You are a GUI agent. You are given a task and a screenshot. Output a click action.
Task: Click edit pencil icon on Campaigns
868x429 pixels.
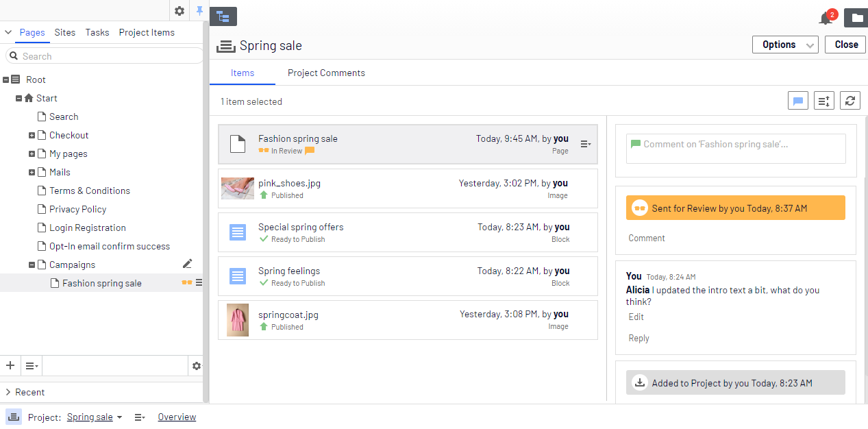[188, 264]
